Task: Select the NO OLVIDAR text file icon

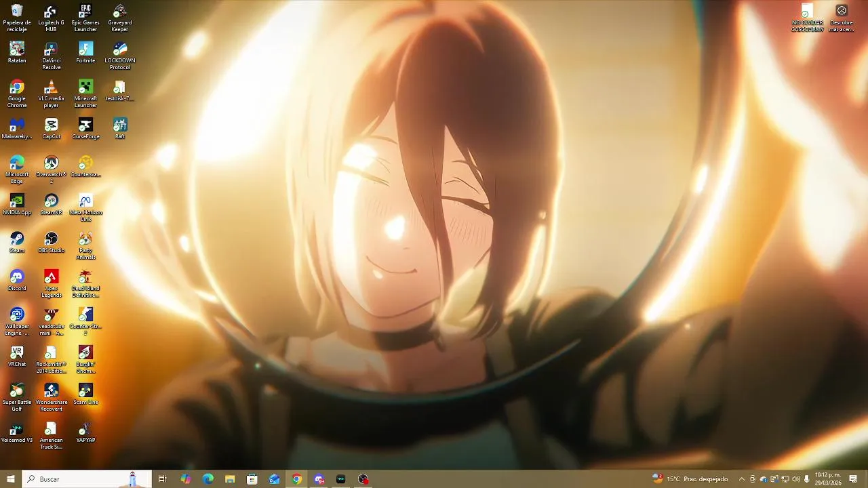Action: (807, 18)
